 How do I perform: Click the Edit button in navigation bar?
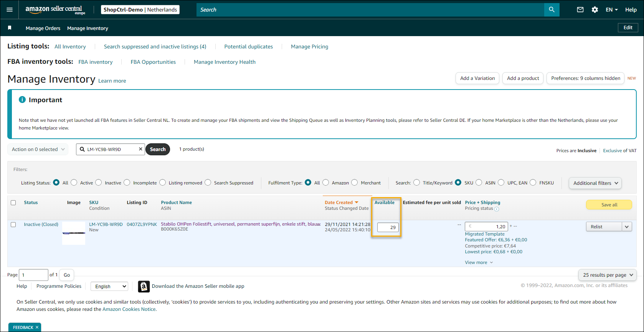(x=628, y=28)
